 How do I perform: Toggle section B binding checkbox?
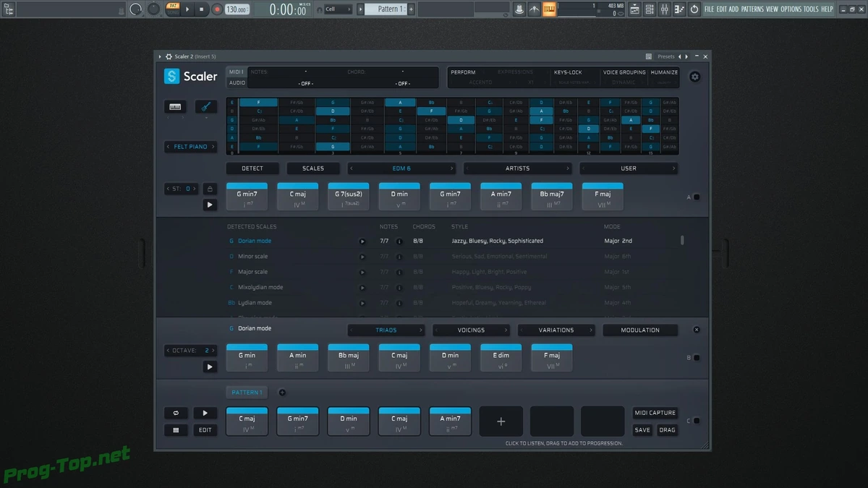697,358
